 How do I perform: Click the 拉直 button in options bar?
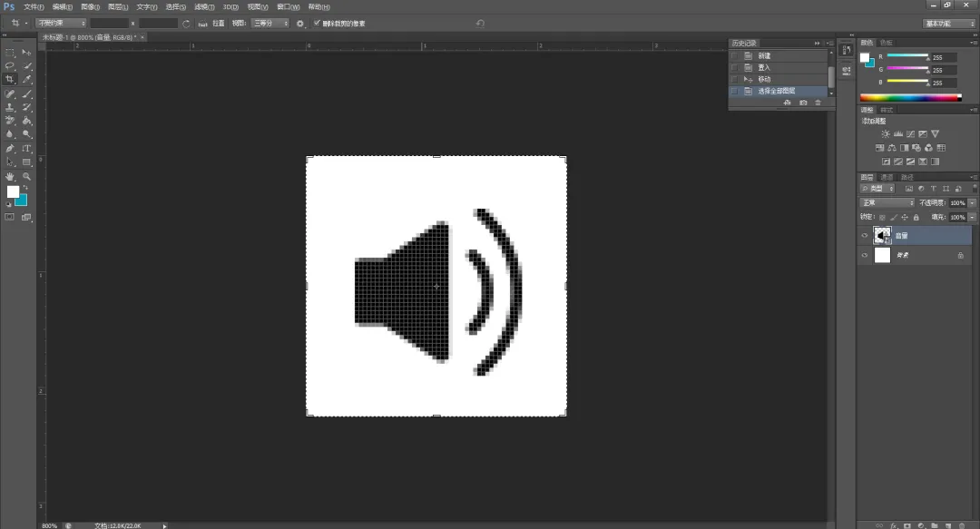(218, 23)
